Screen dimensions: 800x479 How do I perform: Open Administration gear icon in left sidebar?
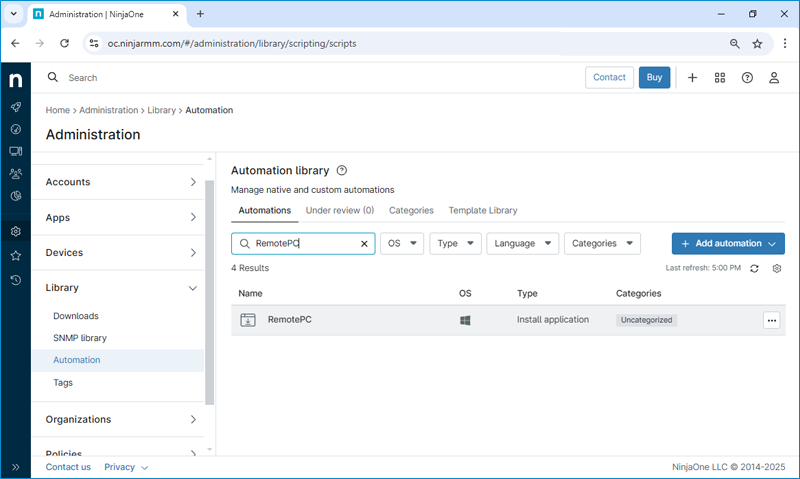point(15,232)
